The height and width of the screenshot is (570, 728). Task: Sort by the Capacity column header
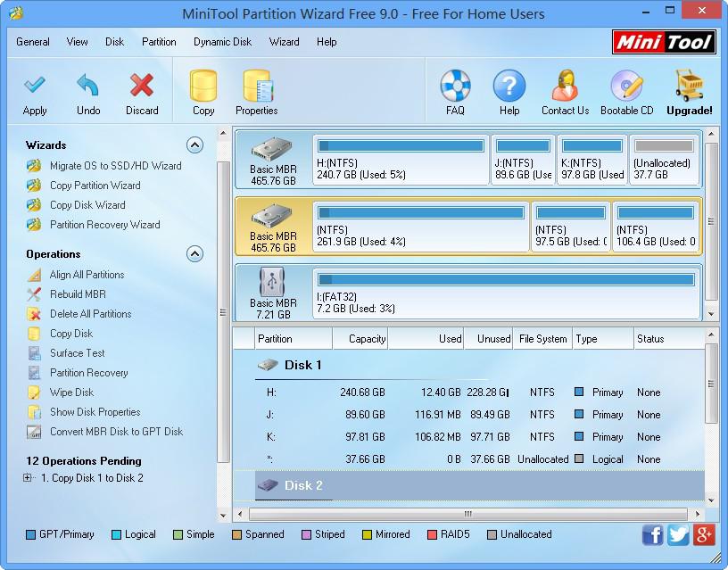pyautogui.click(x=360, y=339)
